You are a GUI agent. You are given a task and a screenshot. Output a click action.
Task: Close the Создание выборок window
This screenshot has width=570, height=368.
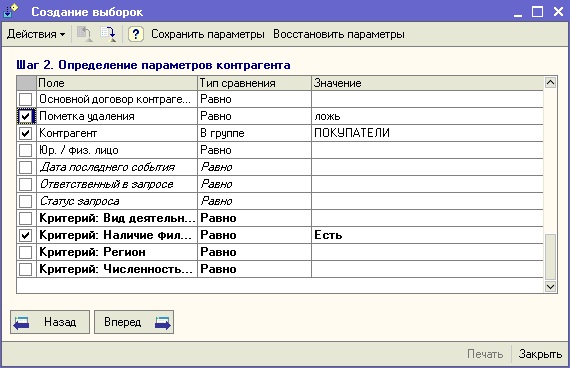coord(558,12)
